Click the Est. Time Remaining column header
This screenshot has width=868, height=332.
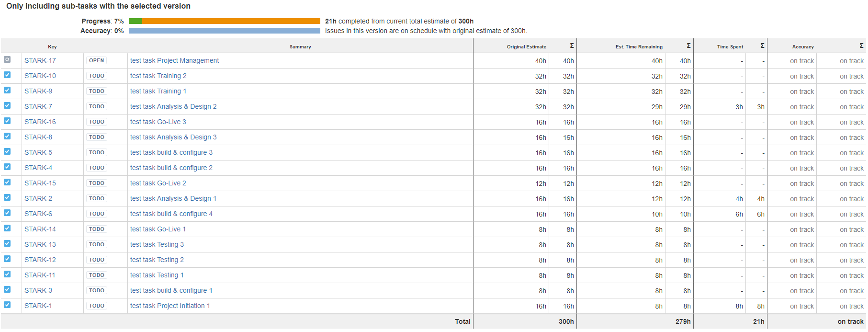(x=639, y=47)
